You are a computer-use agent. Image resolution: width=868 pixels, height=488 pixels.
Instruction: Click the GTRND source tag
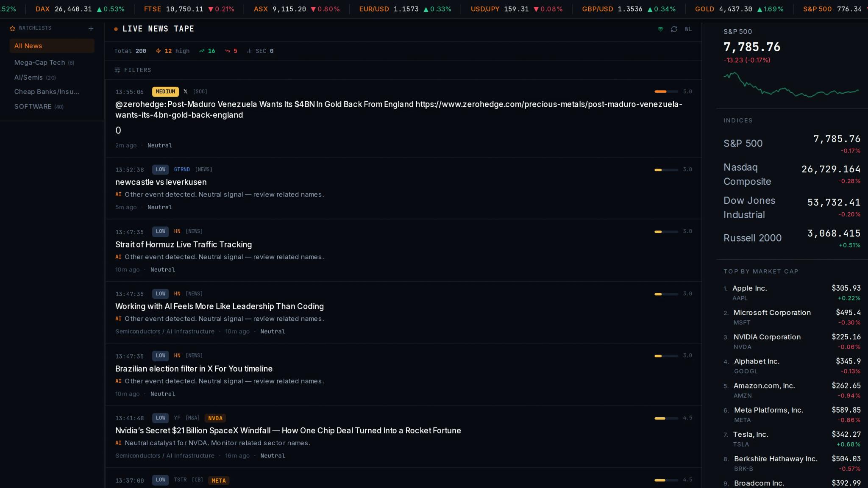coord(182,169)
